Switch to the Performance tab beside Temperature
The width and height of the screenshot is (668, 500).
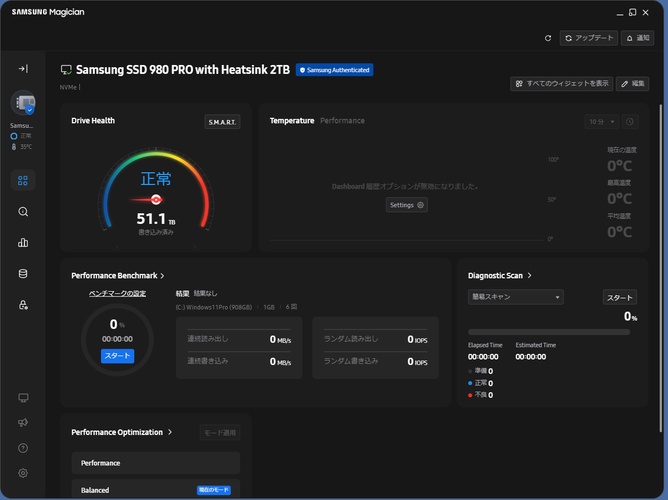[342, 121]
